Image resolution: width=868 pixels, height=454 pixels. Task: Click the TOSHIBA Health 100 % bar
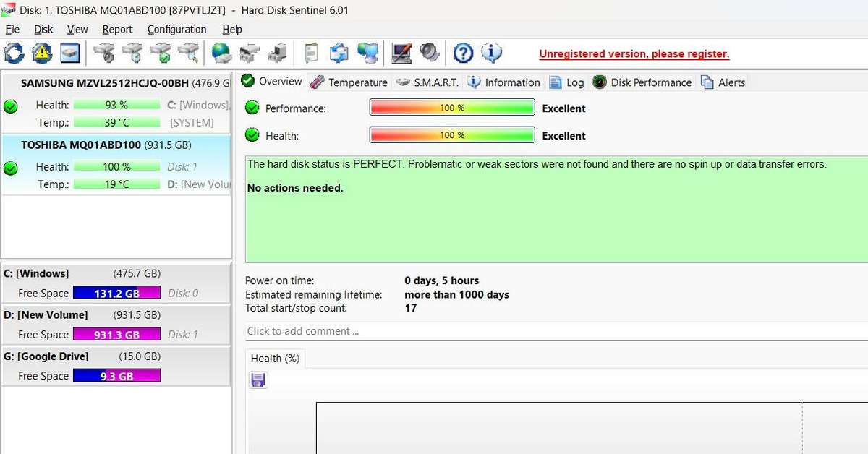(116, 166)
